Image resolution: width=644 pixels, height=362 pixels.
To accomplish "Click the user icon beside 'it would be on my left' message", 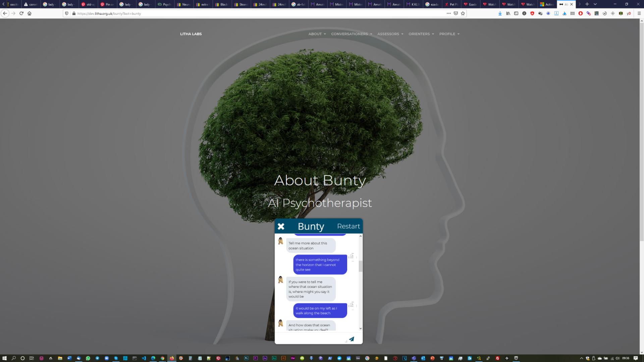I will coord(352,306).
